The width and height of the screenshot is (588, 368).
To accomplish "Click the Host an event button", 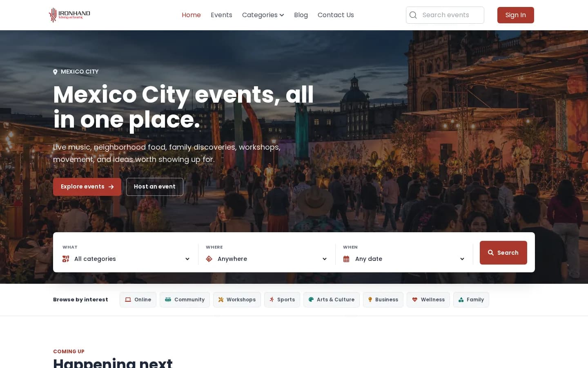I will pyautogui.click(x=155, y=187).
